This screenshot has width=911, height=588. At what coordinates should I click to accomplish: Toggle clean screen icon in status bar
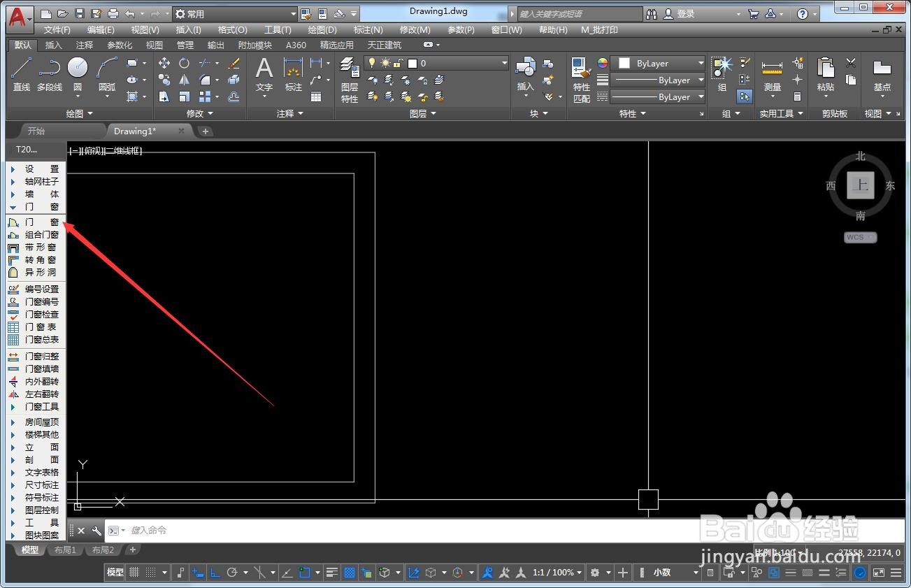[878, 572]
